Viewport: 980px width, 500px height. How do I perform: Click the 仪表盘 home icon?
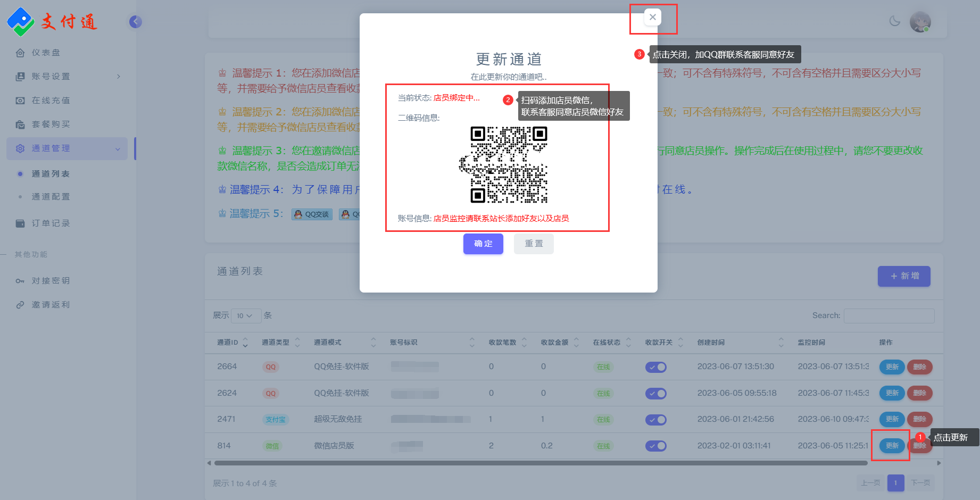coord(20,53)
